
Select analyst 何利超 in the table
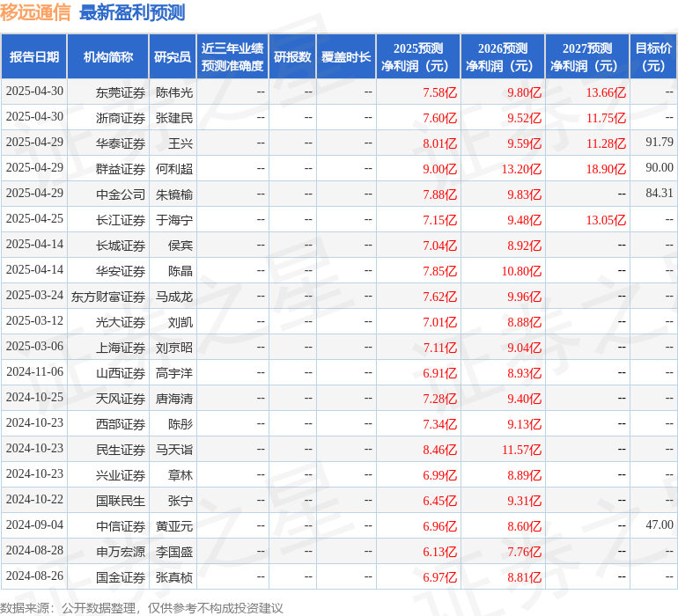[174, 169]
